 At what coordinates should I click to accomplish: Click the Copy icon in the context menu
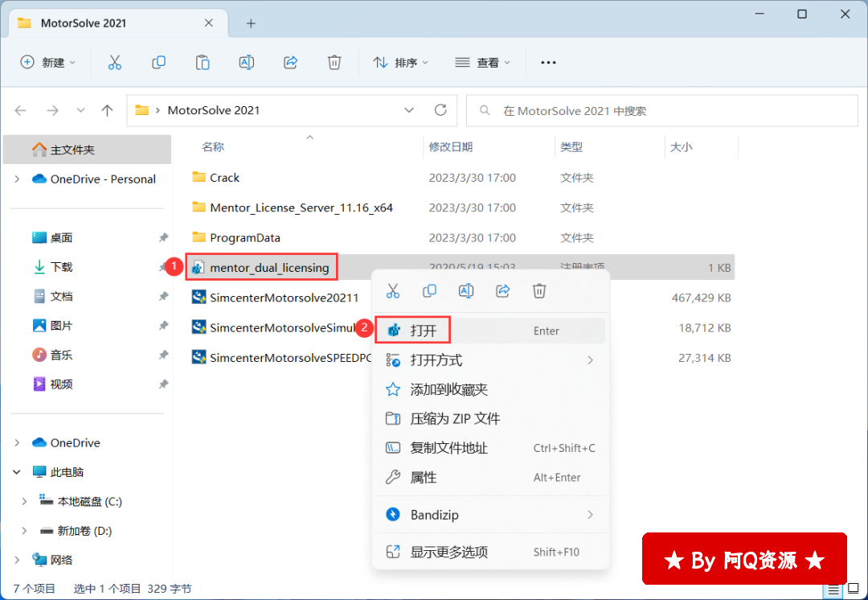429,291
